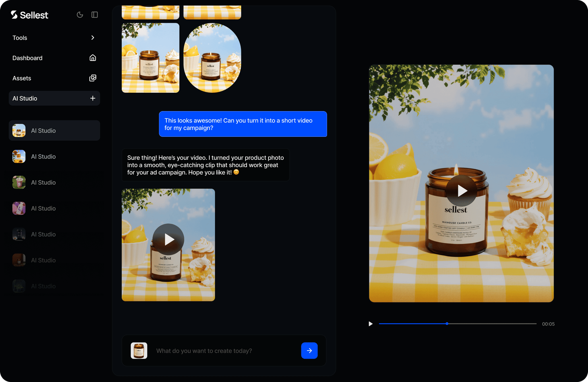Click the oval-shaped candle image thumbnail
Screen dimensions: 588x382
[x=212, y=58]
